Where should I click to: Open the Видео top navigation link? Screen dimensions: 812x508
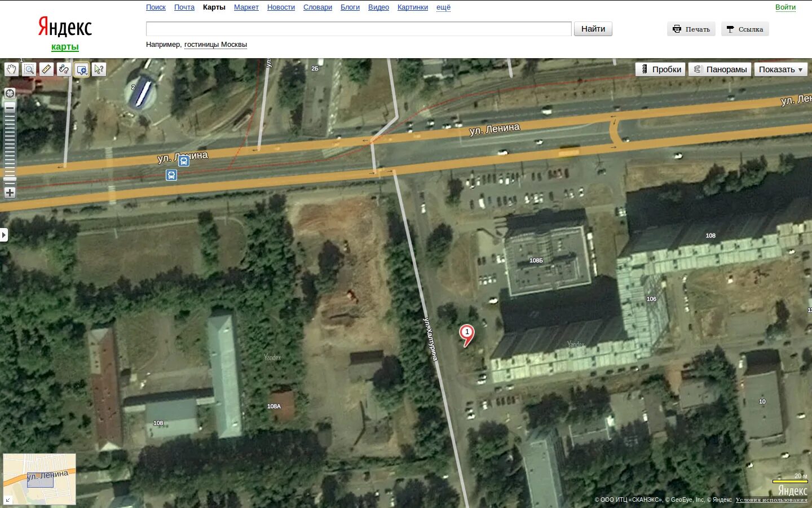[x=378, y=7]
